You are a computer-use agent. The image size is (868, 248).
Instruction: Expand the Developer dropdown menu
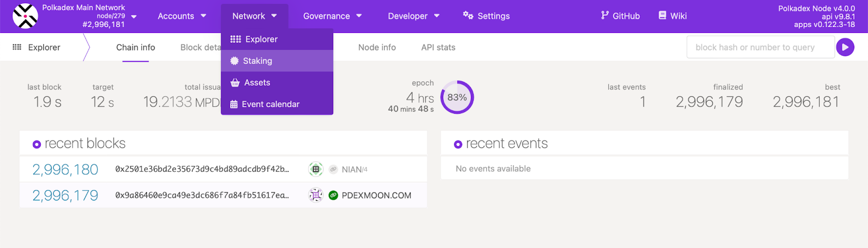(413, 16)
